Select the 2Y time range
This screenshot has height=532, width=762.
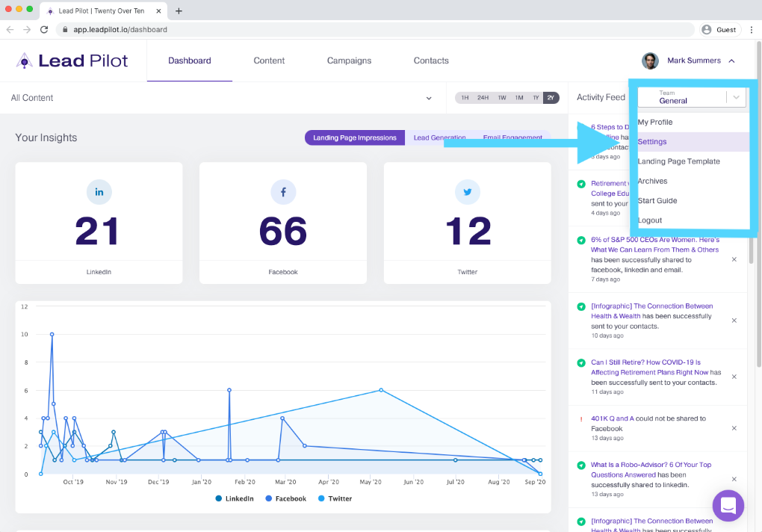(551, 98)
